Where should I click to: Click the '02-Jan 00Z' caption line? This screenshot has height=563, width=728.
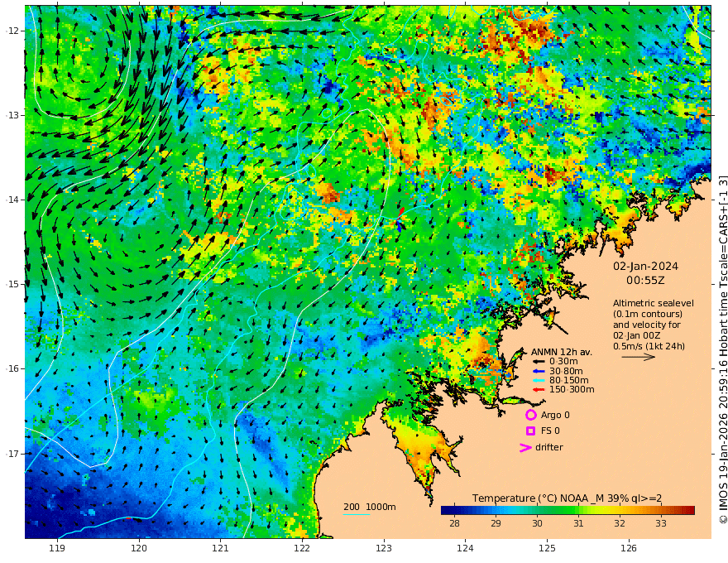[636, 335]
